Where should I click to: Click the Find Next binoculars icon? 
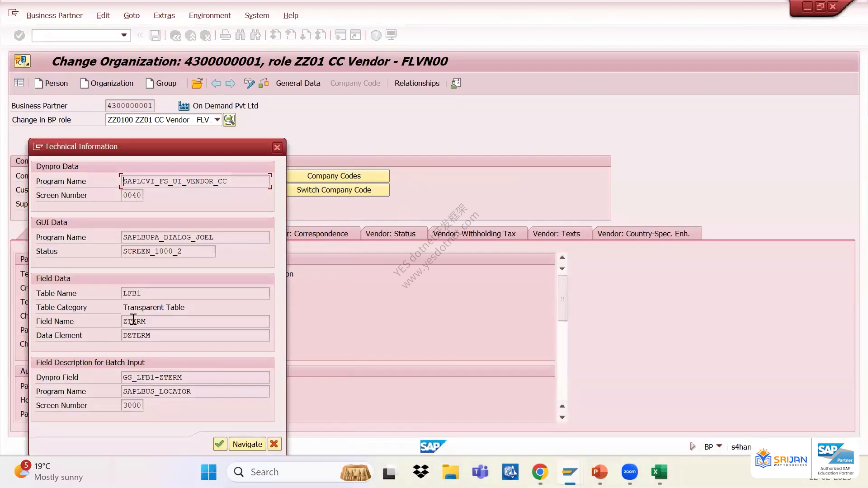[255, 35]
